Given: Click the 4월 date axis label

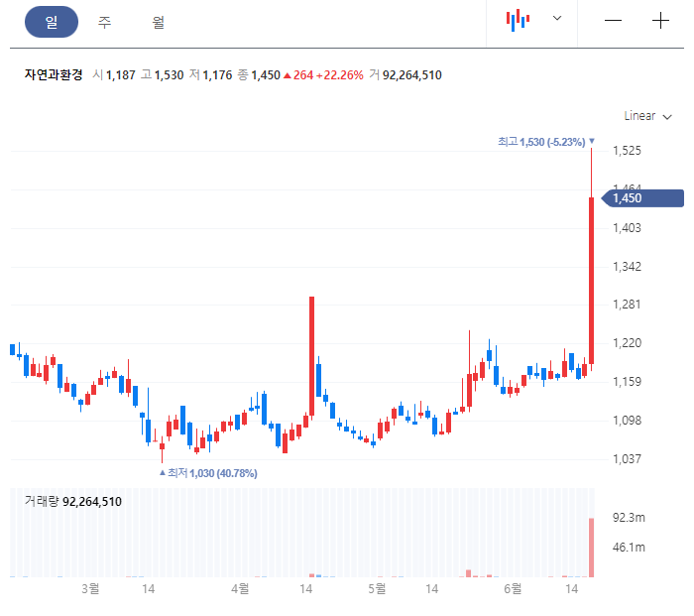Looking at the screenshot, I should [x=240, y=589].
